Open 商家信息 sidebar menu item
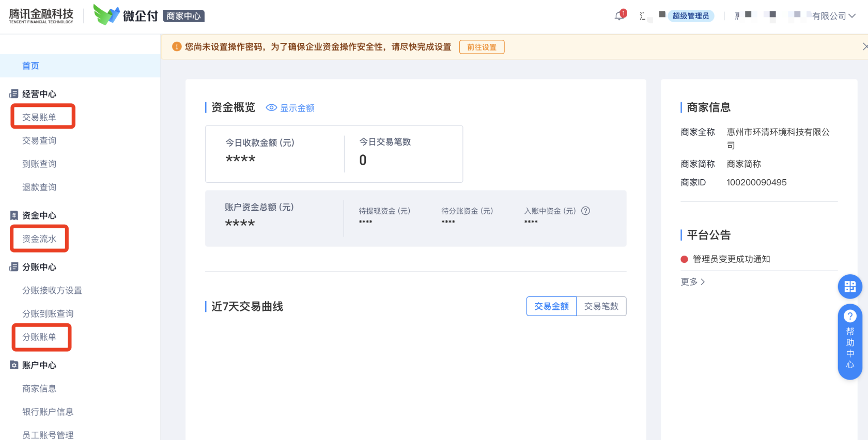The width and height of the screenshot is (868, 440). pyautogui.click(x=39, y=388)
